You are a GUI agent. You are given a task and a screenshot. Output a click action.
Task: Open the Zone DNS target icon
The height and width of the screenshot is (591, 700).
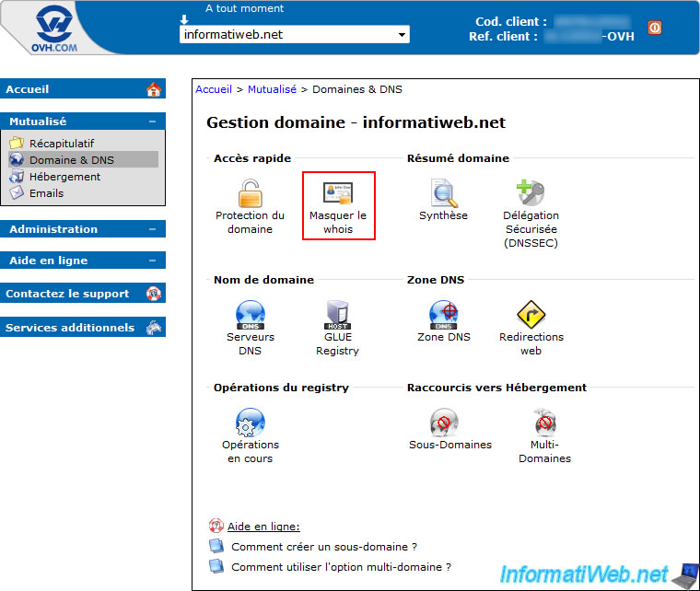point(444,315)
